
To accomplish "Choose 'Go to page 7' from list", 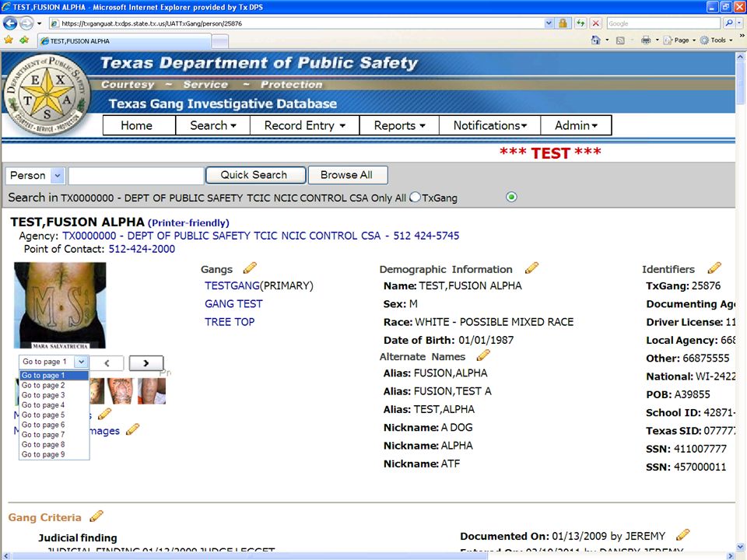I will [x=54, y=435].
